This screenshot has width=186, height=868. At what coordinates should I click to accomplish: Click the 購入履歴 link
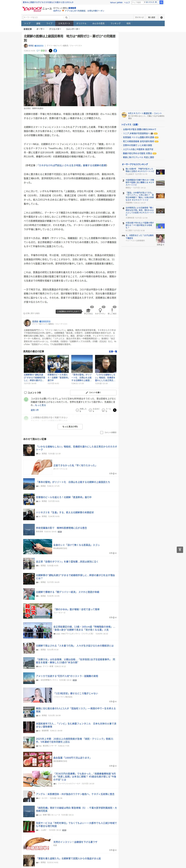pos(152,18)
